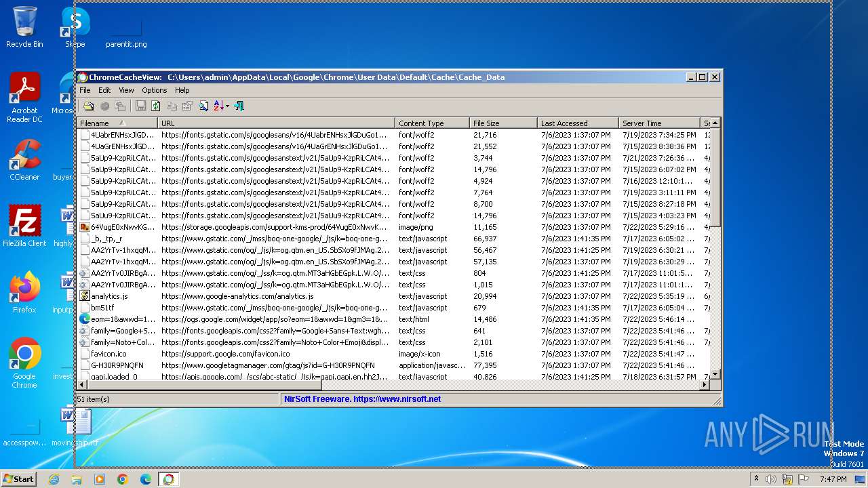Click the Save Selected Items floppy icon
The height and width of the screenshot is (488, 868).
[x=140, y=106]
